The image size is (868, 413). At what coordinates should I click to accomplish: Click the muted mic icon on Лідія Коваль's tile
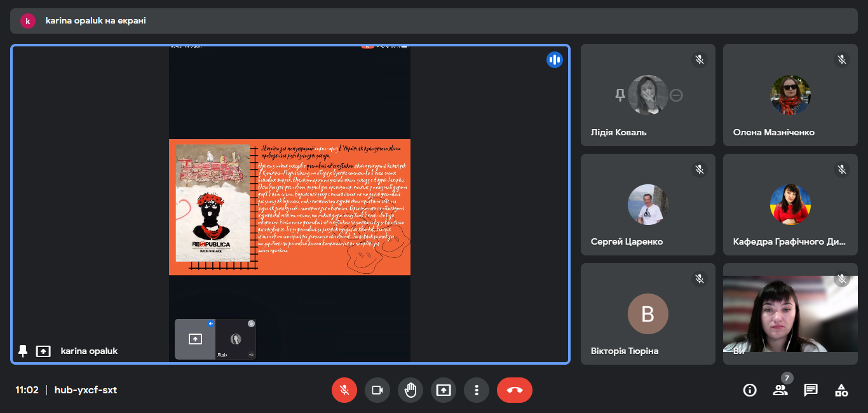tap(700, 60)
